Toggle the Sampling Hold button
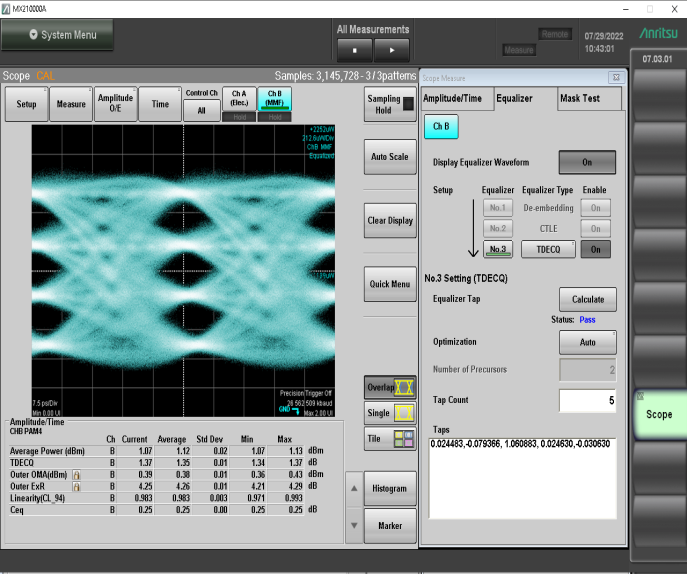Screen dimensions: 687x574 [x=389, y=105]
